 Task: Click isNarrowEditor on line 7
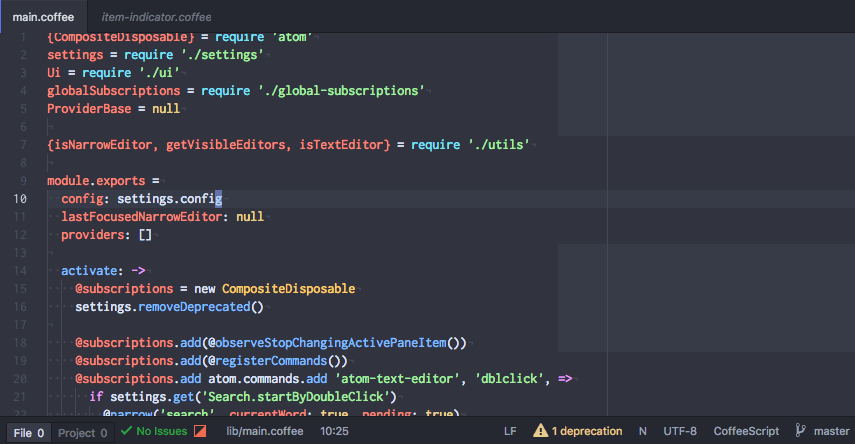103,145
